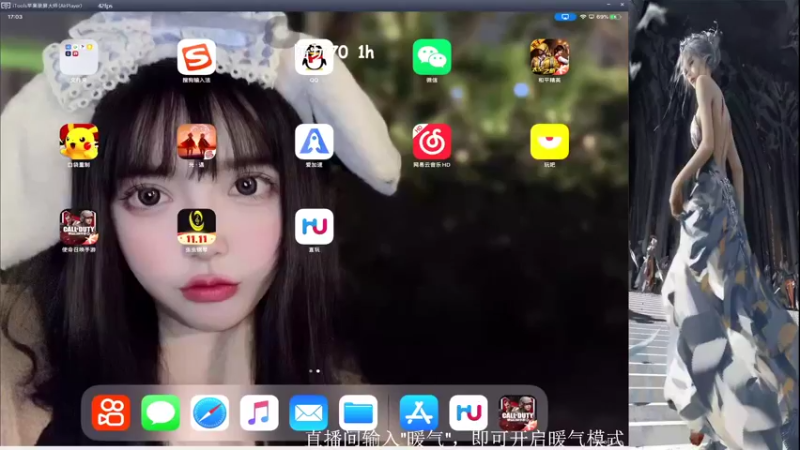Viewport: 800px width, 450px height.
Task: Open WeChat (微信) from home screen
Action: (x=432, y=57)
